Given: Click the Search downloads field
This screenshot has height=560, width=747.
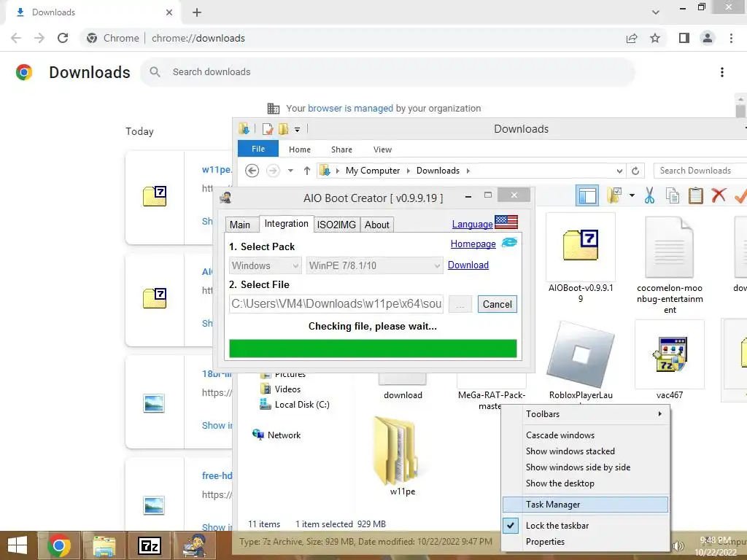Looking at the screenshot, I should (x=387, y=72).
